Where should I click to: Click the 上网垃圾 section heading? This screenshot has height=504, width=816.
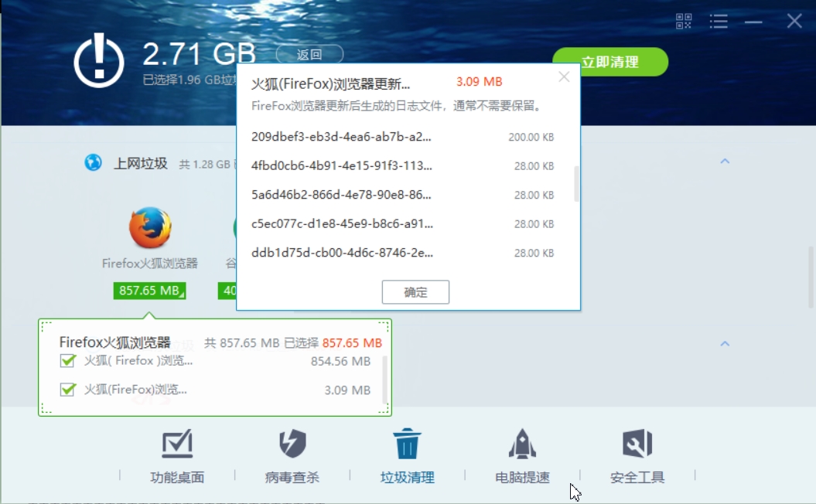[x=141, y=163]
